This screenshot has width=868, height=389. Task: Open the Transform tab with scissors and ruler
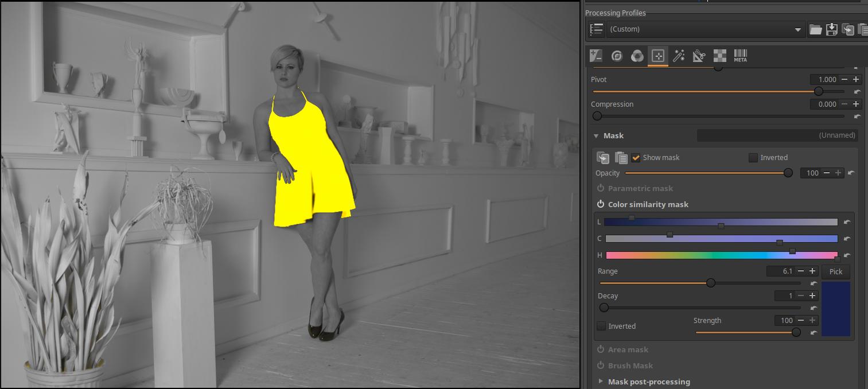coord(699,56)
